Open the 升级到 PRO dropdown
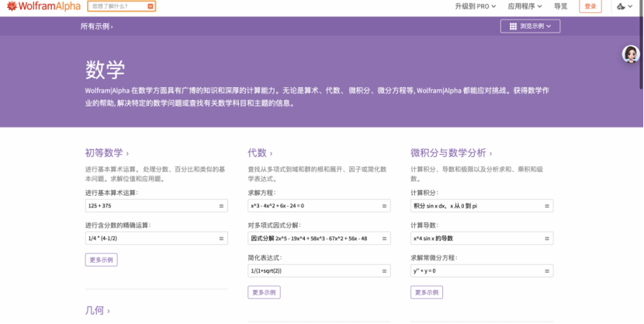Viewport: 644px width, 324px height. [476, 6]
